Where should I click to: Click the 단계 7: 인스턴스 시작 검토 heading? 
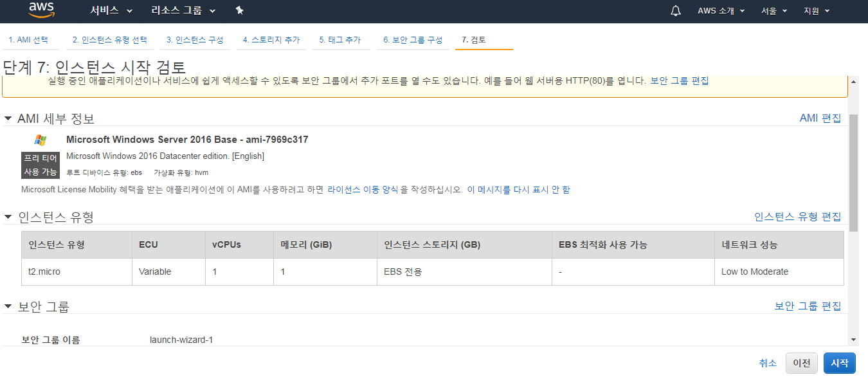[x=95, y=67]
